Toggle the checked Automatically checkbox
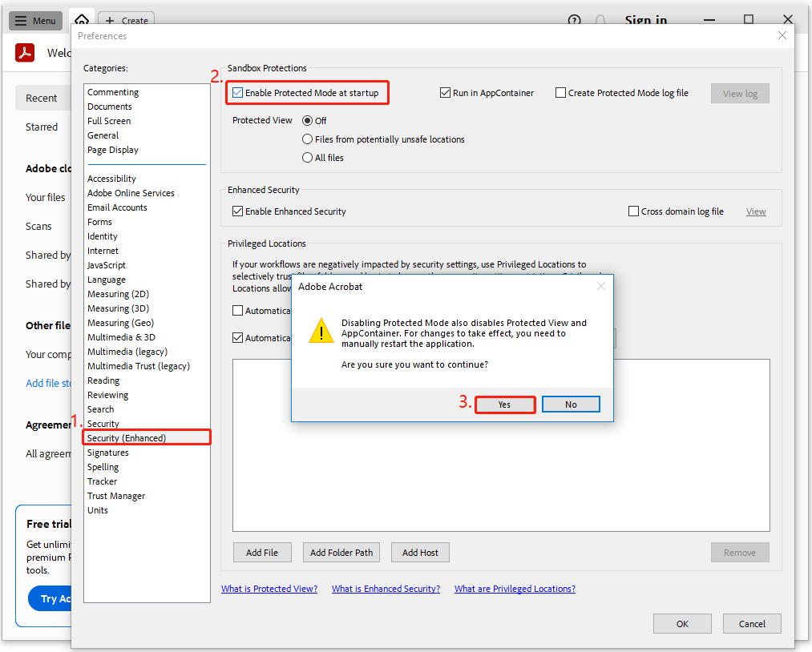This screenshot has height=652, width=812. click(x=238, y=337)
